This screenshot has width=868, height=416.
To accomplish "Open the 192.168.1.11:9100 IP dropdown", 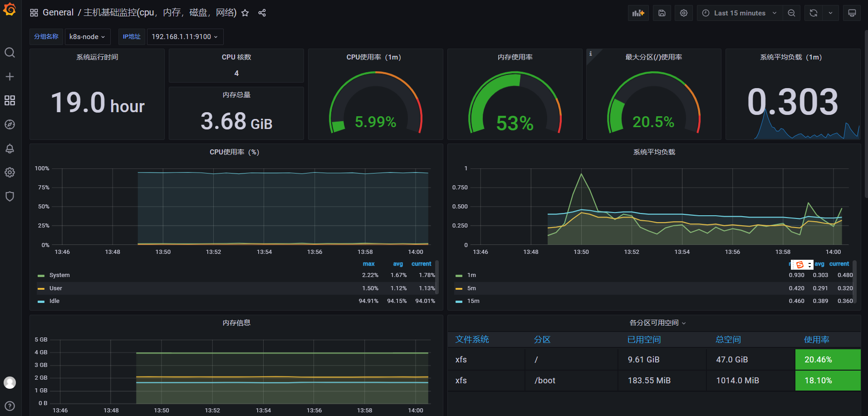I will 185,37.
